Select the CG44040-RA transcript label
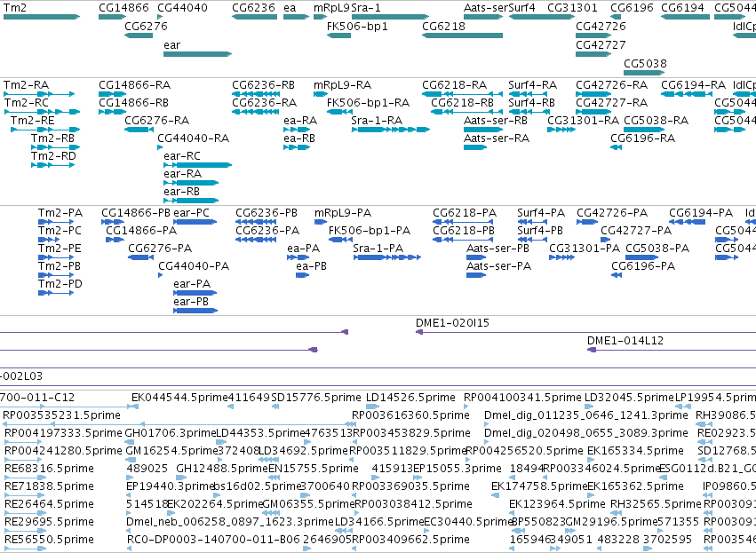 (x=194, y=138)
